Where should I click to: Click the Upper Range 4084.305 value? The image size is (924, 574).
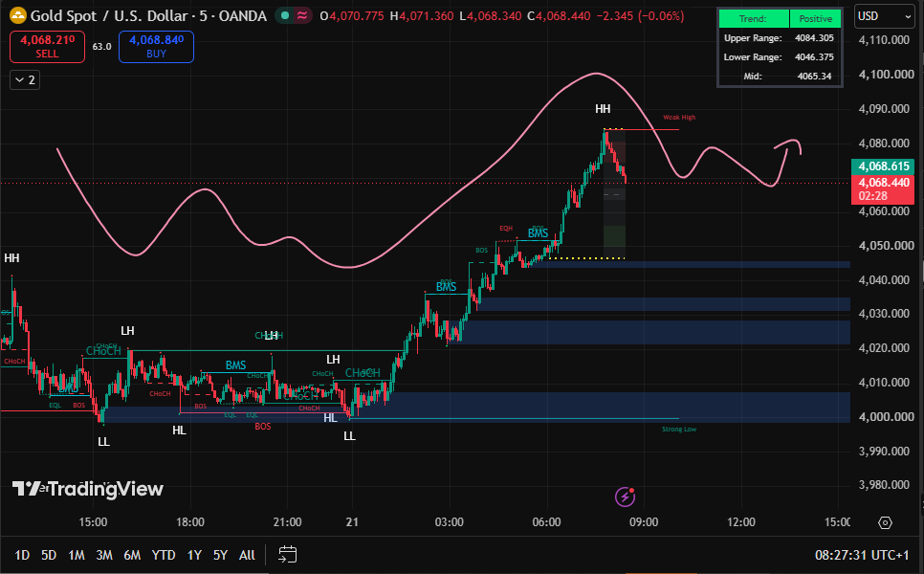coord(814,37)
